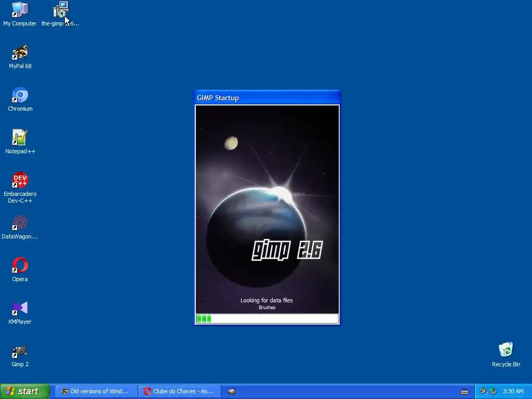
Task: Select the KMPlayer desktop shortcut
Action: click(20, 312)
